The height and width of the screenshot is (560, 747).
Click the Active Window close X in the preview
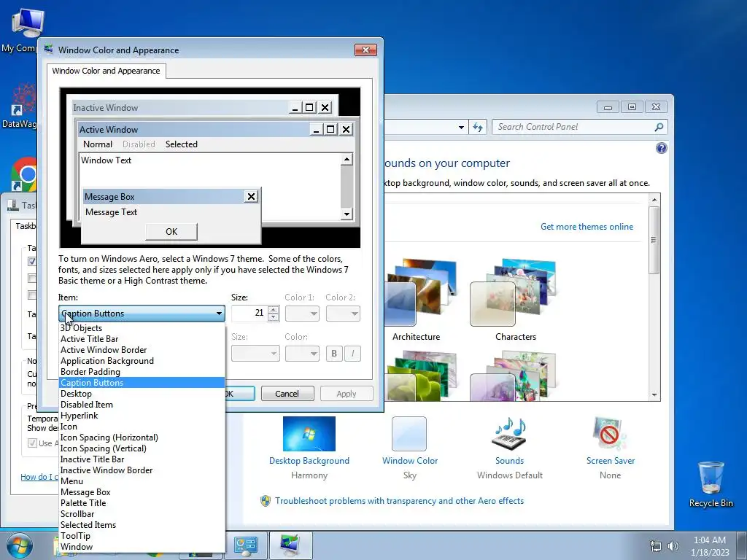[x=346, y=129]
